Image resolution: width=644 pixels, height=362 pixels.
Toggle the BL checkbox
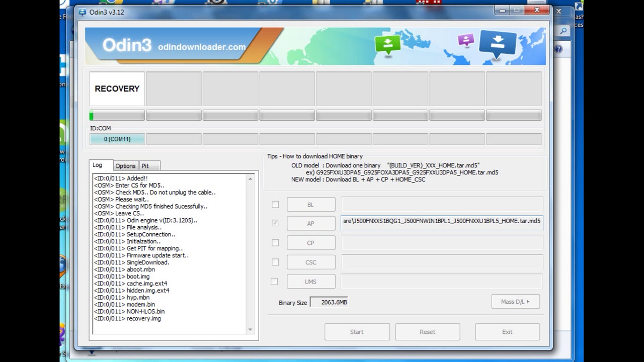[275, 205]
